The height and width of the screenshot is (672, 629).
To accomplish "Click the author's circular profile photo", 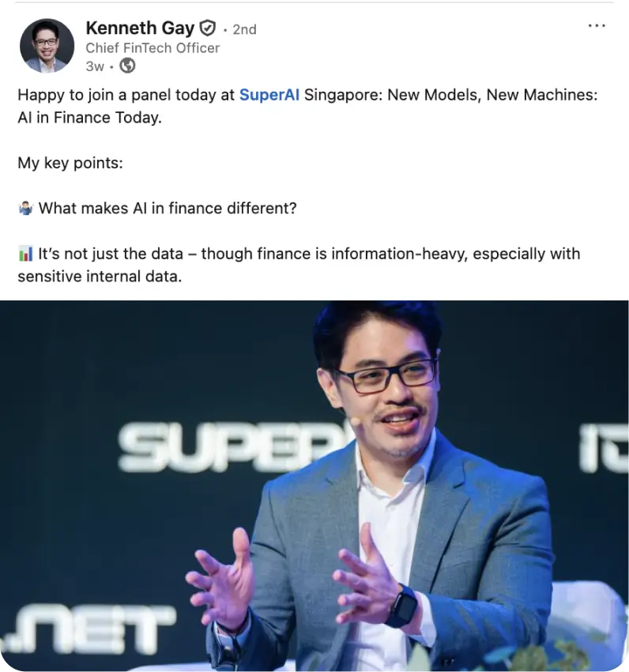I will (47, 45).
